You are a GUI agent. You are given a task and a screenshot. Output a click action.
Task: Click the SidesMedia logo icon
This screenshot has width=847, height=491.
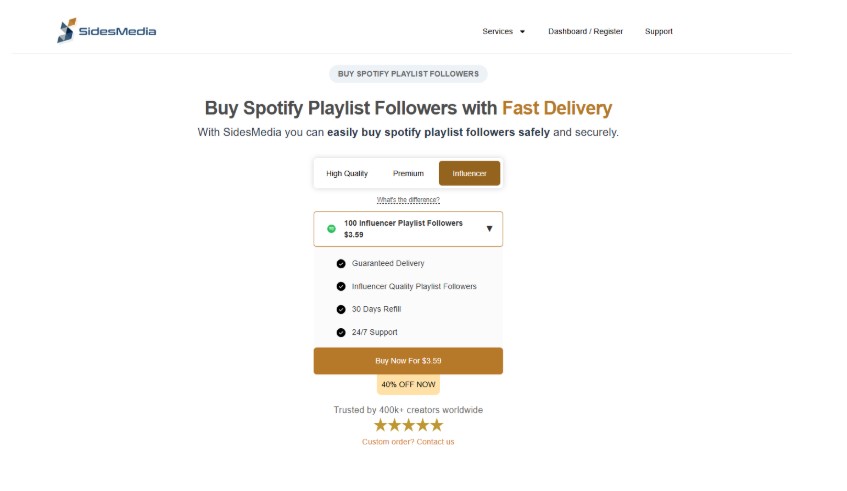point(67,32)
